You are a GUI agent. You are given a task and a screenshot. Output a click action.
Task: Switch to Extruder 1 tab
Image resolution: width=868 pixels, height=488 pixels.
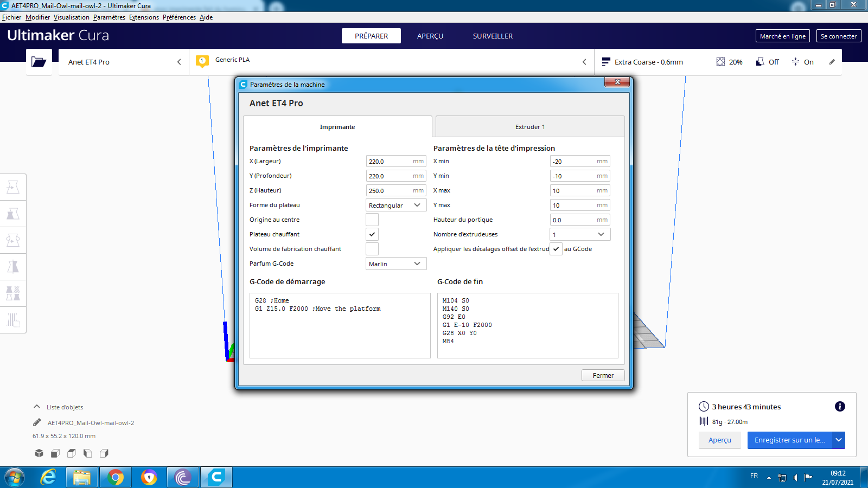tap(530, 127)
